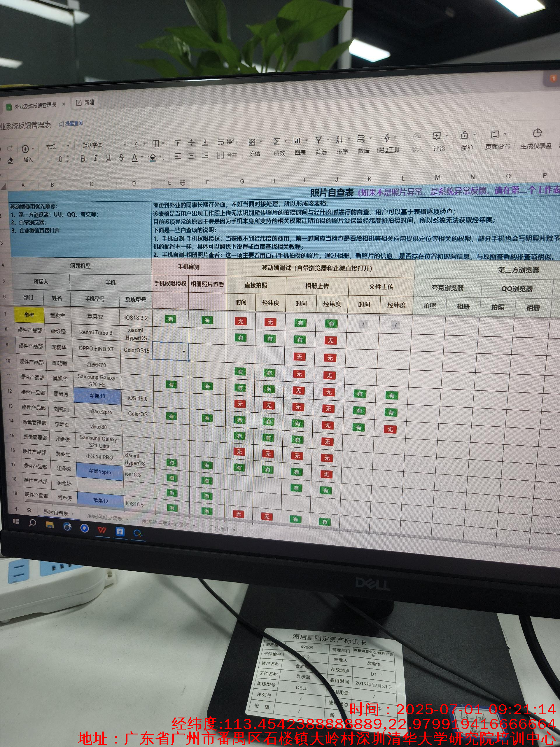Click the freeze panes (冻结) icon
Image resolution: width=560 pixels, height=747 pixels.
[x=252, y=142]
